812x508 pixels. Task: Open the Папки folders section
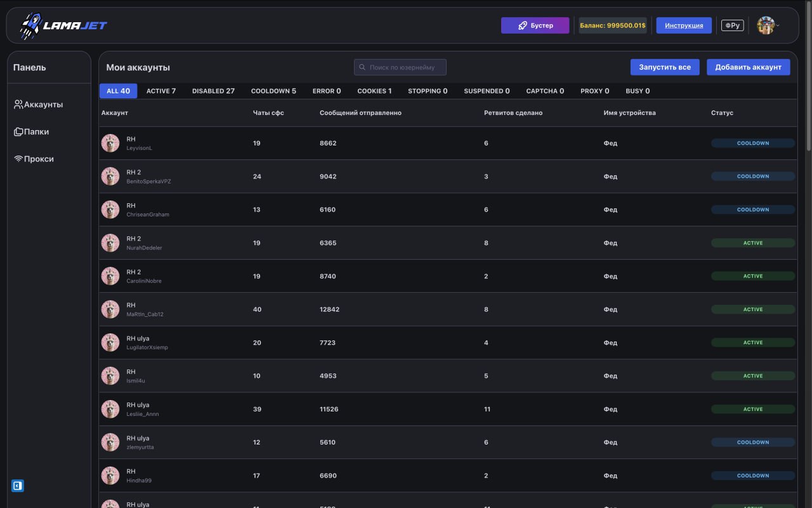click(x=32, y=131)
